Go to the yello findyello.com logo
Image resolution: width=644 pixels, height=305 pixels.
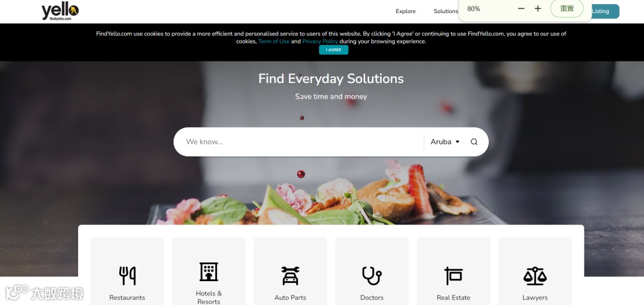click(x=60, y=12)
